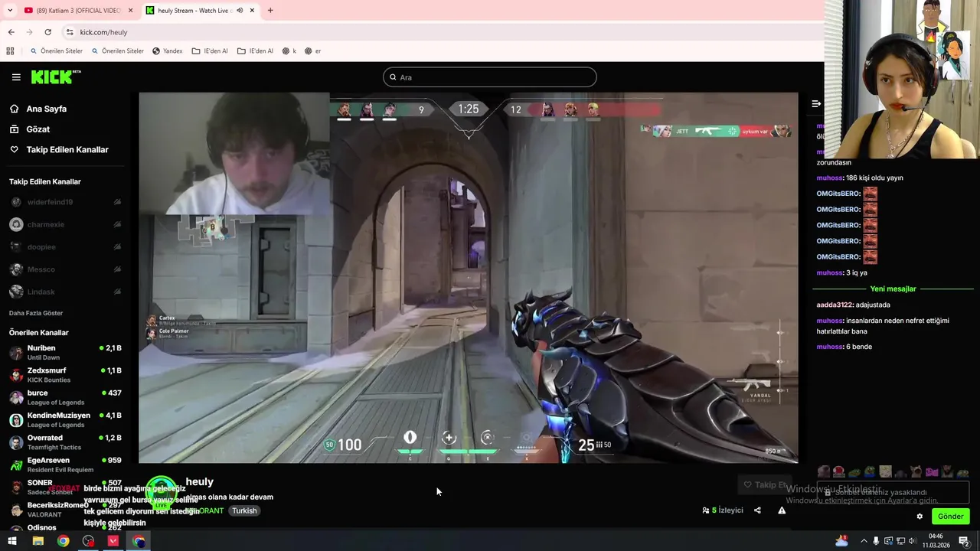
Task: Toggle notifications for doopiee
Action: 117,247
